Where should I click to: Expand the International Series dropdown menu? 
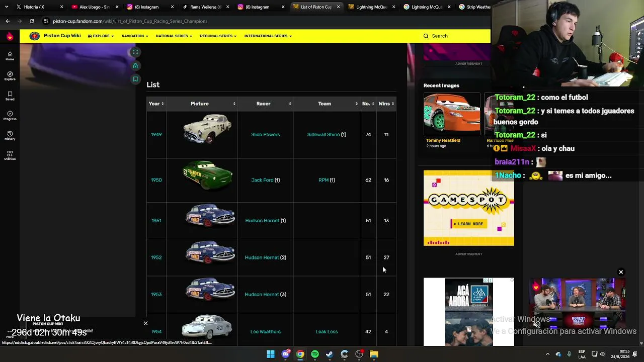(268, 36)
